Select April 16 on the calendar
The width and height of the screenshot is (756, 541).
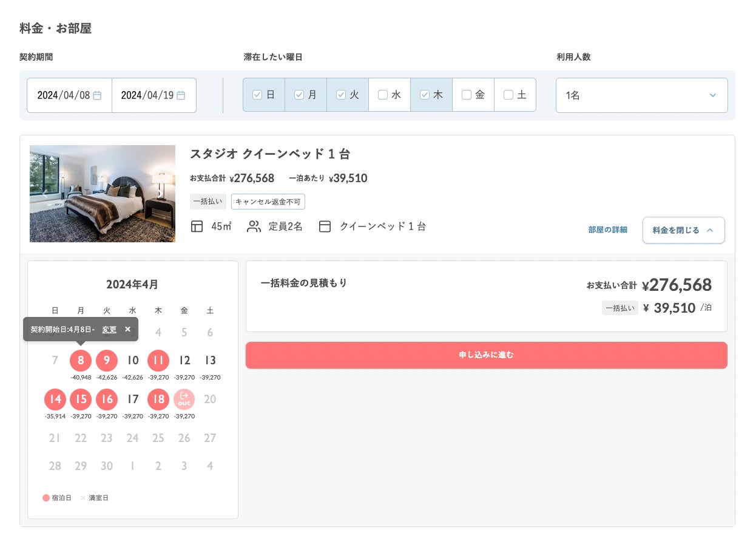click(107, 399)
